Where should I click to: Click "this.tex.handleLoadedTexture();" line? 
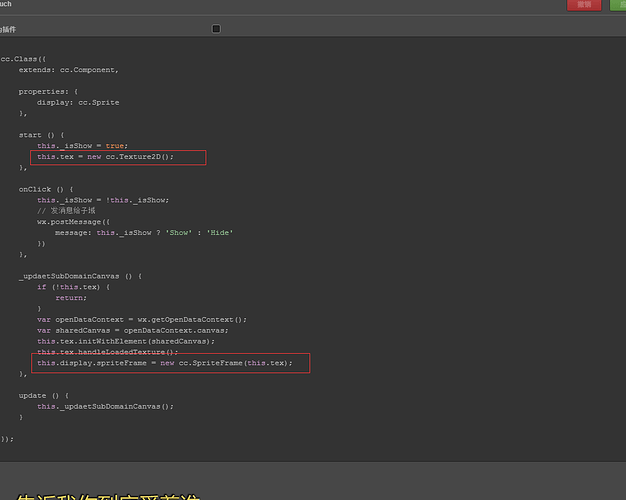pos(108,352)
